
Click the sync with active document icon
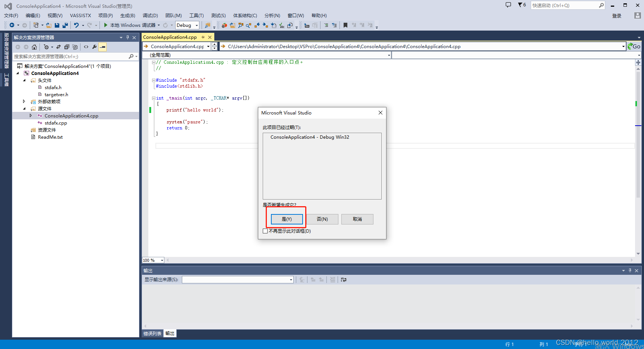59,47
